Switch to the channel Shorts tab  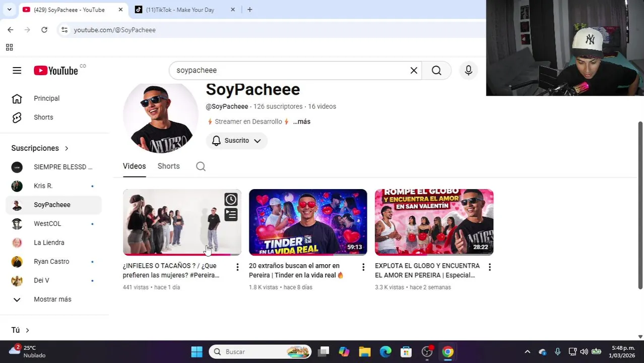click(x=168, y=166)
